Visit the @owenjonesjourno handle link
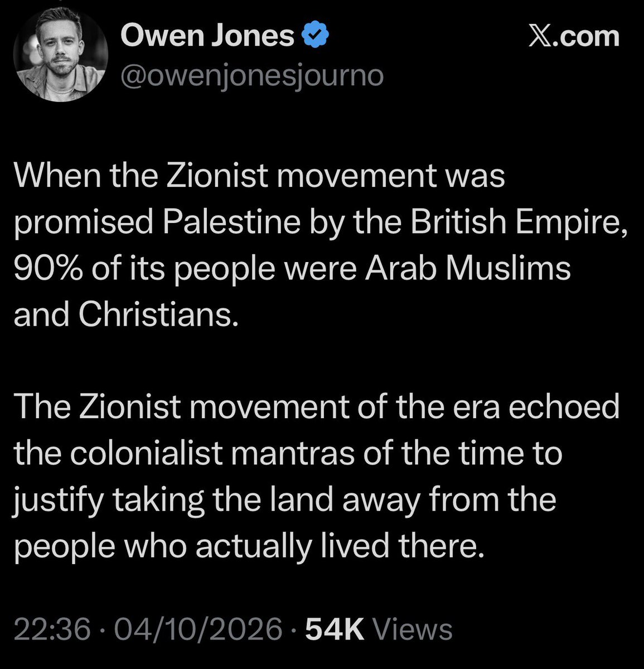 (252, 76)
